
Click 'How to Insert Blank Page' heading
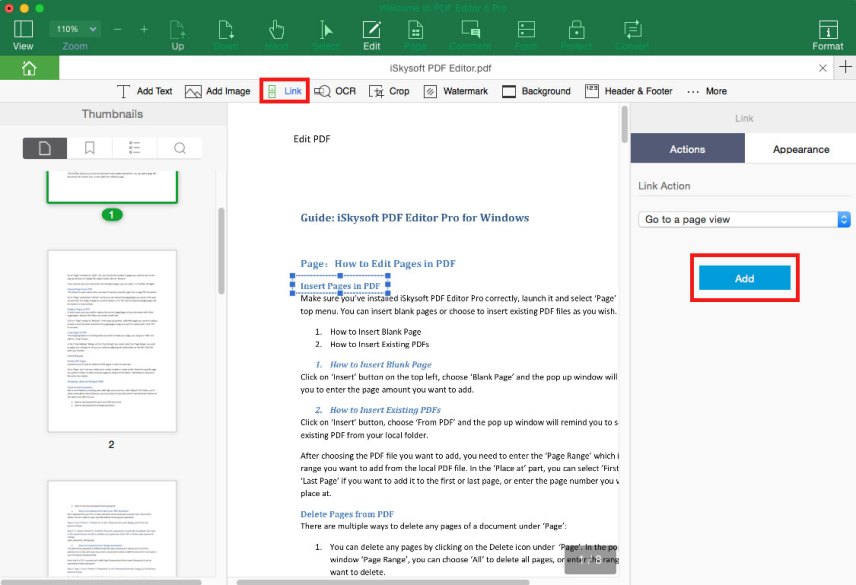pyautogui.click(x=381, y=365)
